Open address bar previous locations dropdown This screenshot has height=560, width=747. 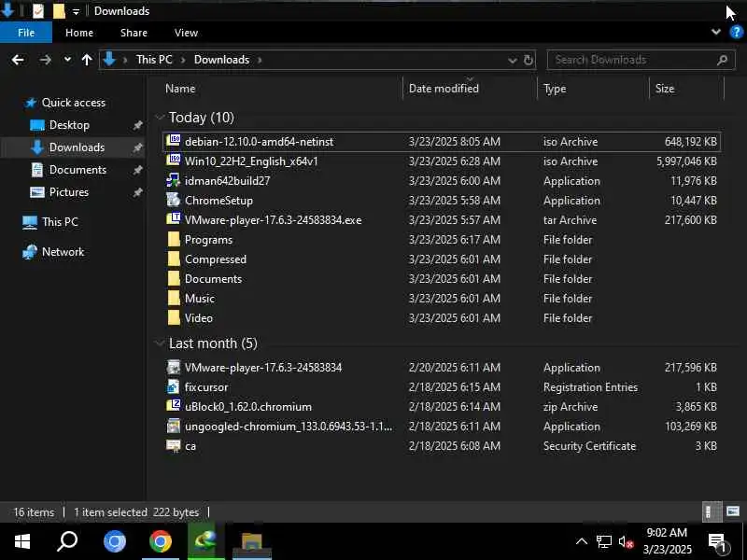(x=513, y=61)
